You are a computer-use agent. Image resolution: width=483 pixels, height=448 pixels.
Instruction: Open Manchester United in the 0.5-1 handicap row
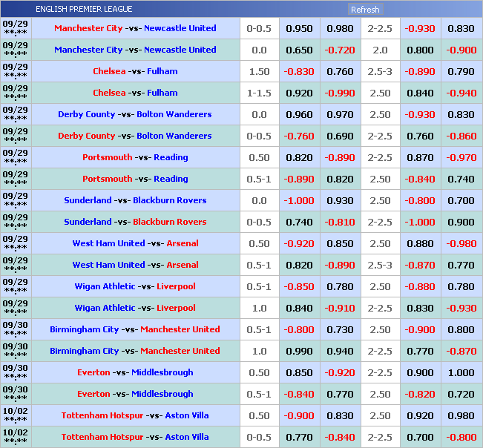pyautogui.click(x=180, y=329)
